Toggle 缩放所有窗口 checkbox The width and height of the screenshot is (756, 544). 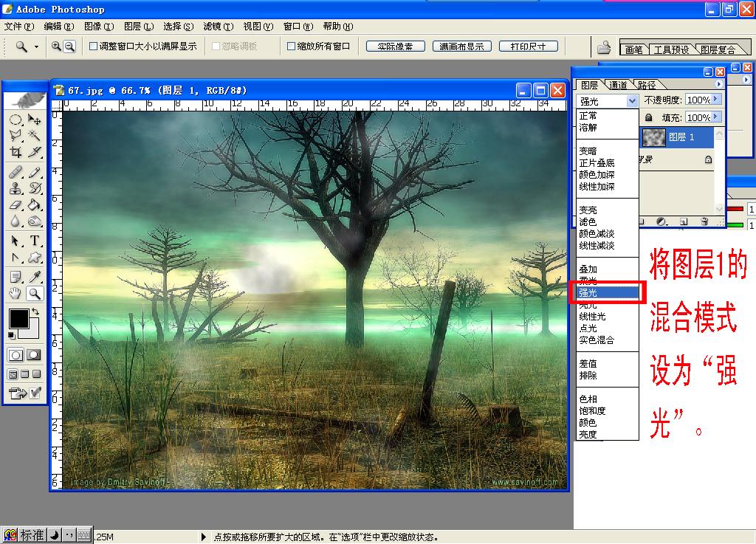[291, 47]
